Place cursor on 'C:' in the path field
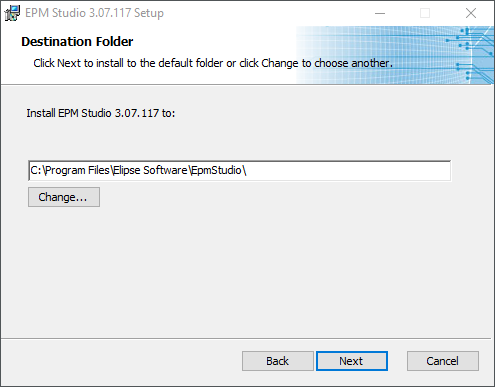495x387 pixels. 35,170
